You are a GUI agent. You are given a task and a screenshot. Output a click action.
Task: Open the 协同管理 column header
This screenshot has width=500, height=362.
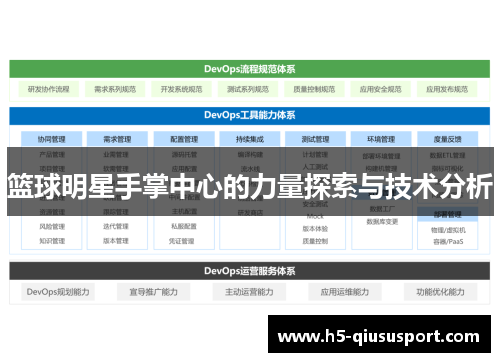tap(51, 139)
